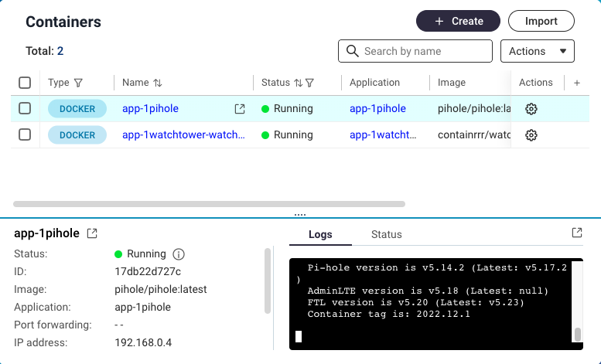Image resolution: width=601 pixels, height=364 pixels.
Task: Click the Status column filter icon
Action: (309, 83)
